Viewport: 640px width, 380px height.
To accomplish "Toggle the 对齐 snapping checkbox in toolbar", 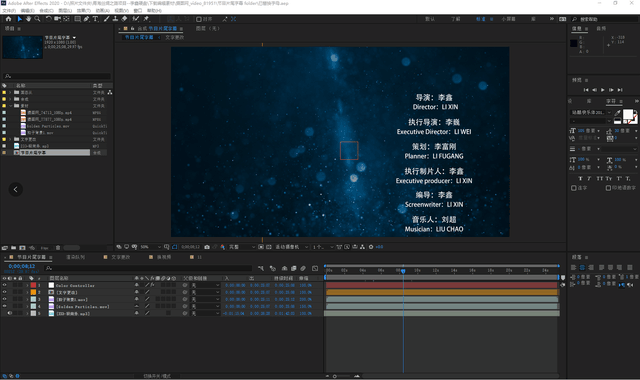I will pyautogui.click(x=199, y=19).
